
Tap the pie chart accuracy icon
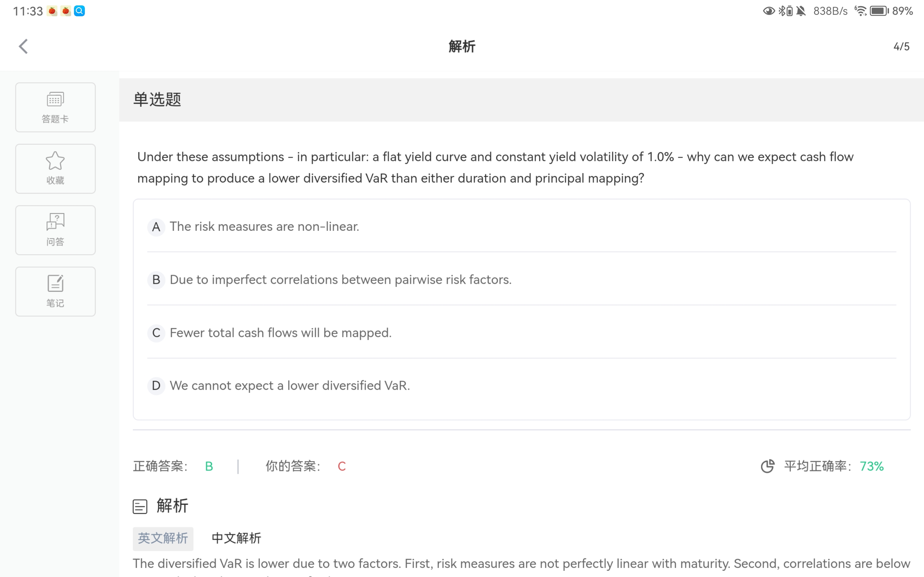(767, 466)
